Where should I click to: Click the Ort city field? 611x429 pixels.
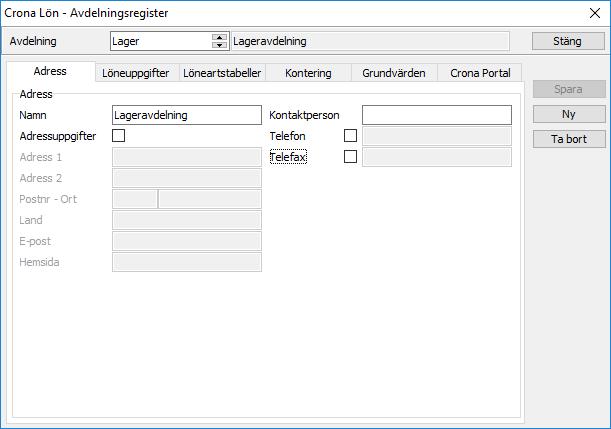pos(210,199)
